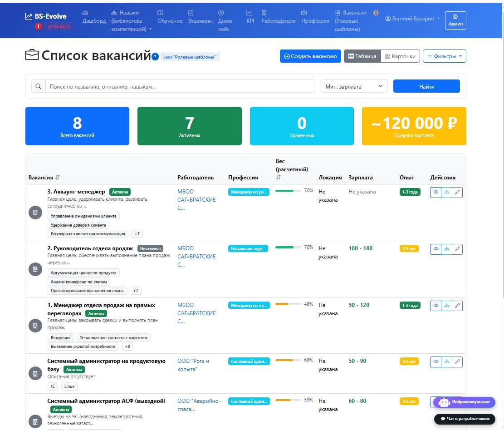Image resolution: width=504 pixels, height=431 pixels.
Task: View Руководитель отдела продаж via its eye icon
Action: coord(436,249)
